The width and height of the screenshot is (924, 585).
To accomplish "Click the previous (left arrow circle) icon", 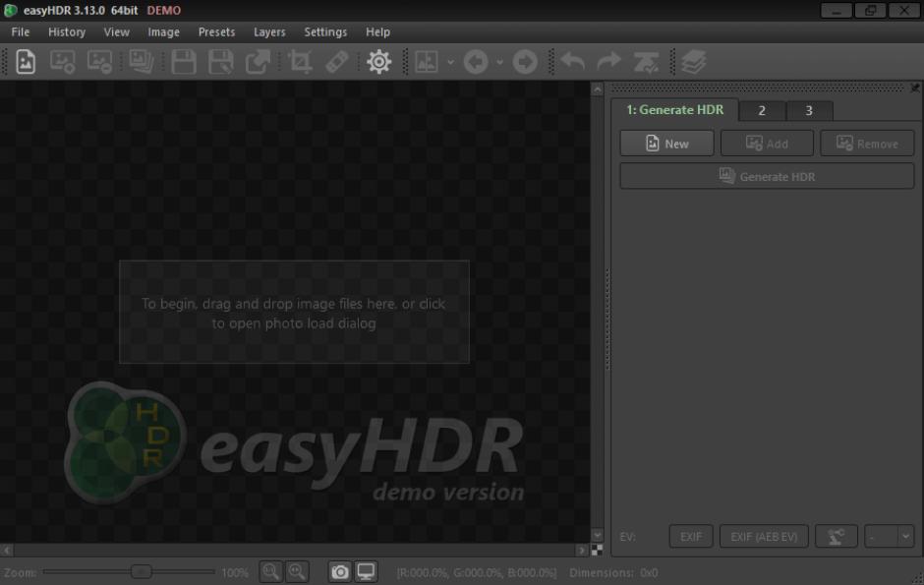I will [475, 61].
